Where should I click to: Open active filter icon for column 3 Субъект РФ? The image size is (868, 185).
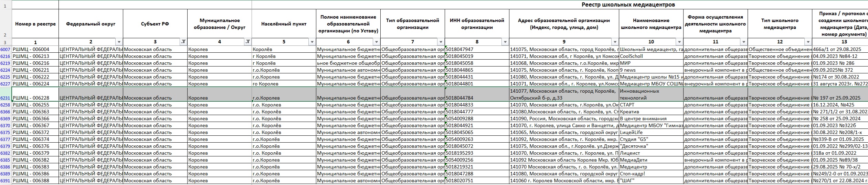pyautogui.click(x=183, y=42)
